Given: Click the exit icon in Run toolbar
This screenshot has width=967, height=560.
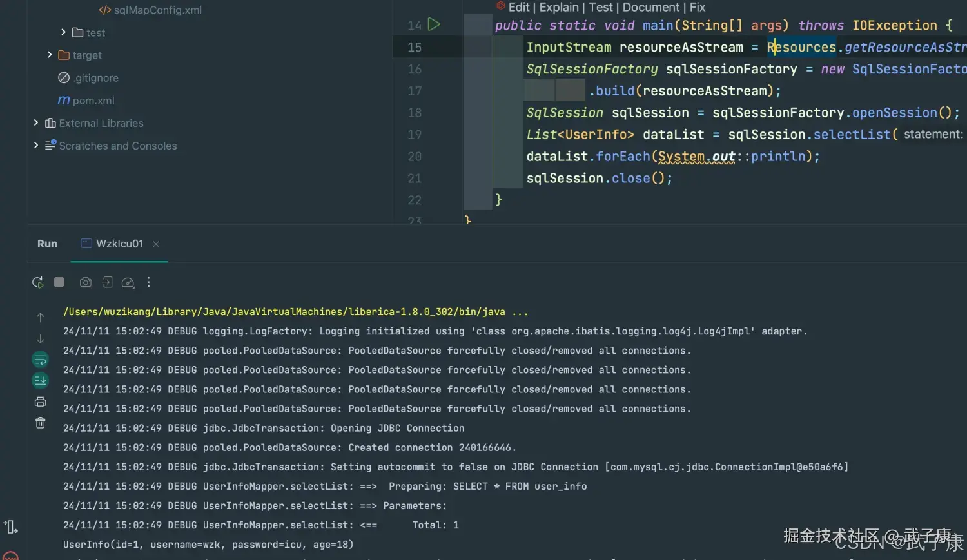Looking at the screenshot, I should click(x=107, y=282).
